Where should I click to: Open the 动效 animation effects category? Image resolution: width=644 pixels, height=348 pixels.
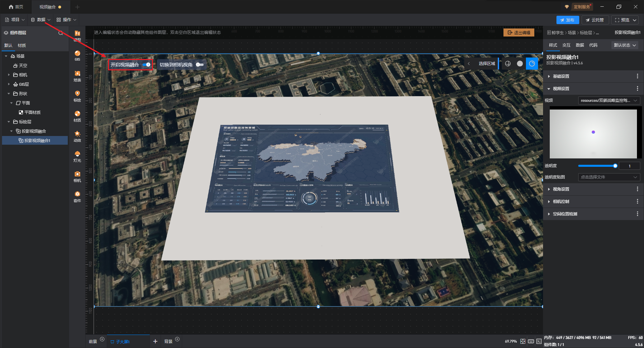[77, 136]
